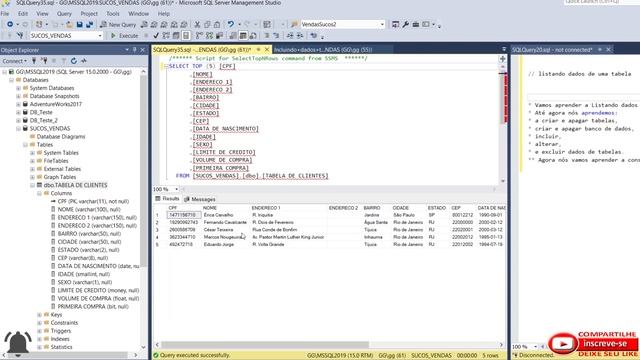
Task: Open the Tools menu
Action: point(113,13)
